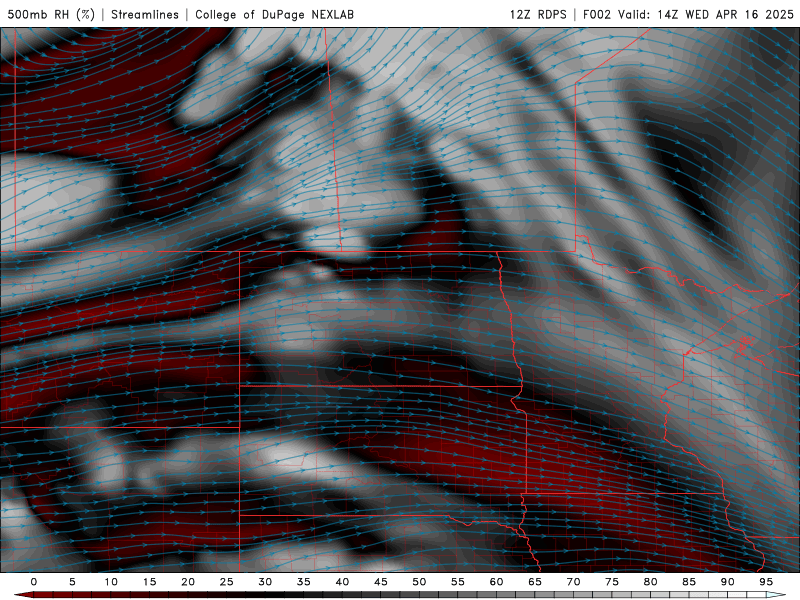Click the 0 value on color scale
800x600 pixels.
pos(34,582)
